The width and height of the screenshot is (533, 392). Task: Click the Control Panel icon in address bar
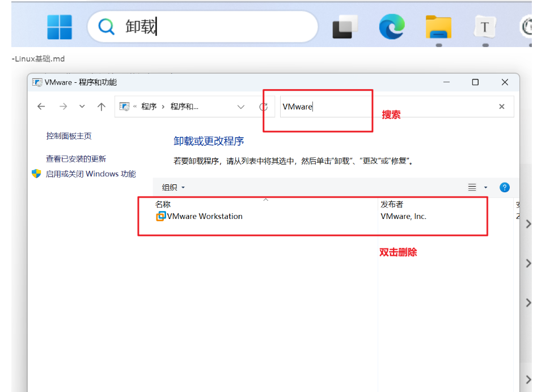tap(124, 107)
